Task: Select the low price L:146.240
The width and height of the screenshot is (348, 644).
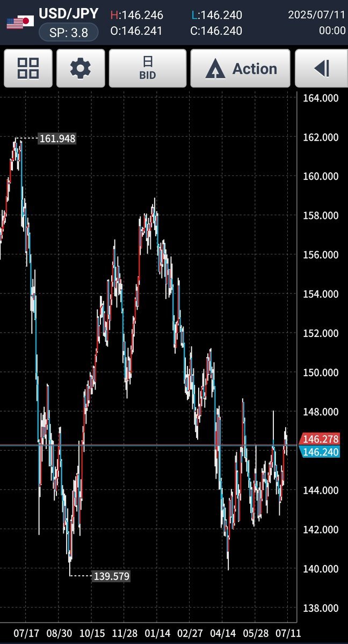Action: point(216,15)
